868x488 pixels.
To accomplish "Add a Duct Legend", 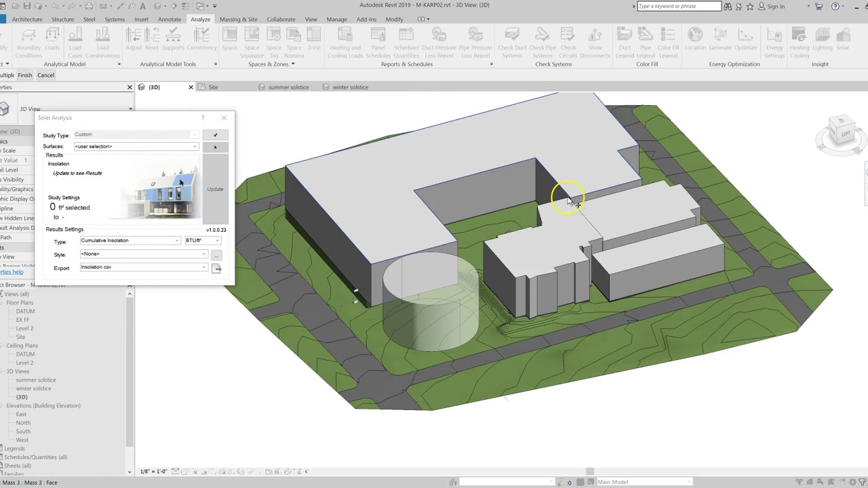I will point(625,42).
